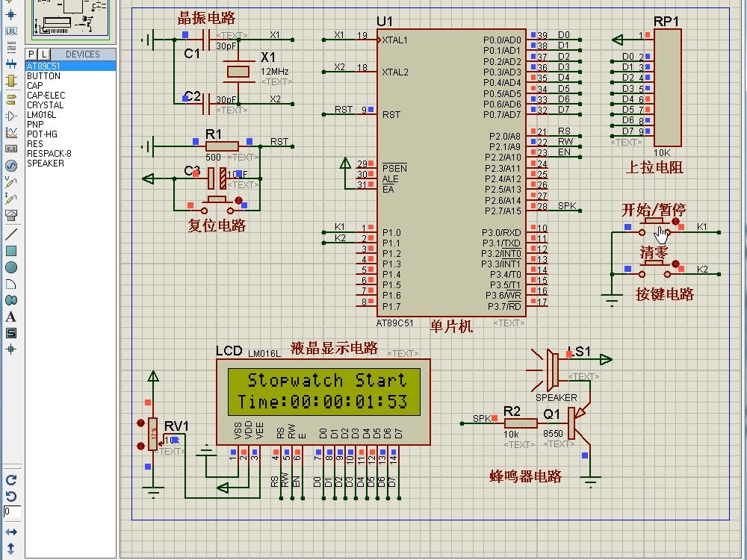Open the Graph mode tool
The image size is (747, 560).
click(x=10, y=132)
